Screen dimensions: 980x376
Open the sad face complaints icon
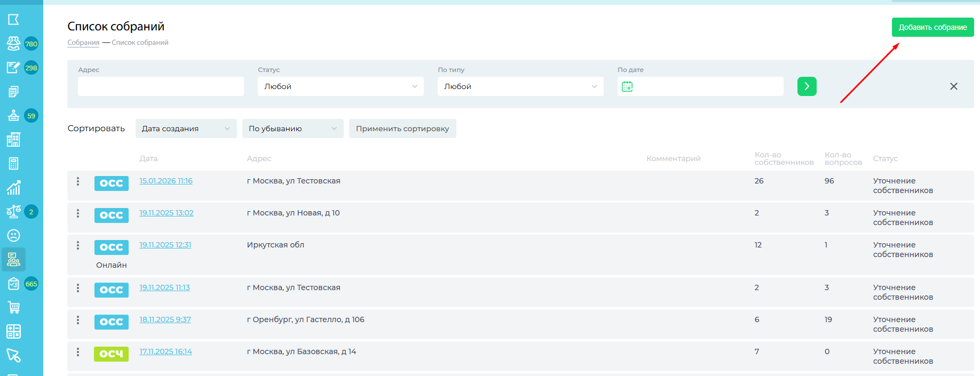pos(13,236)
